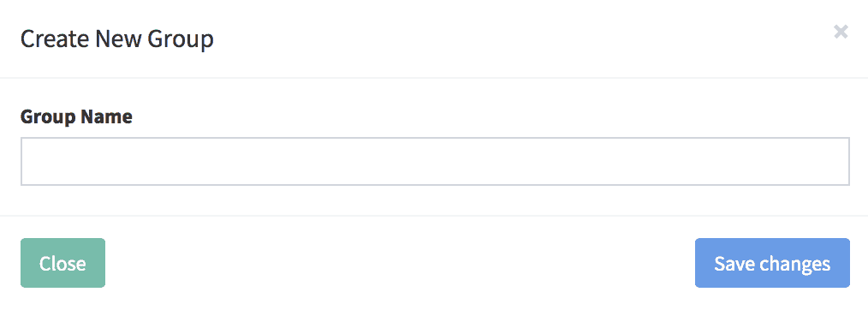The image size is (868, 310).
Task: Focus the empty Group Name input box
Action: (435, 161)
